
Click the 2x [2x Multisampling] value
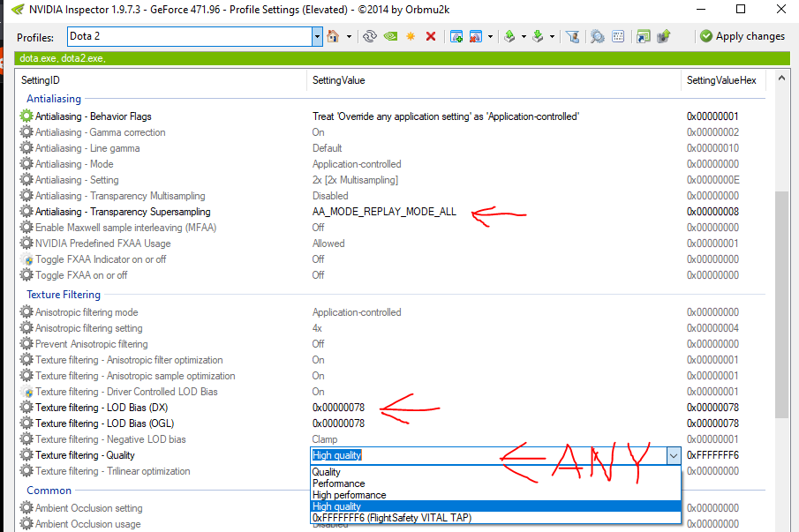click(x=355, y=180)
